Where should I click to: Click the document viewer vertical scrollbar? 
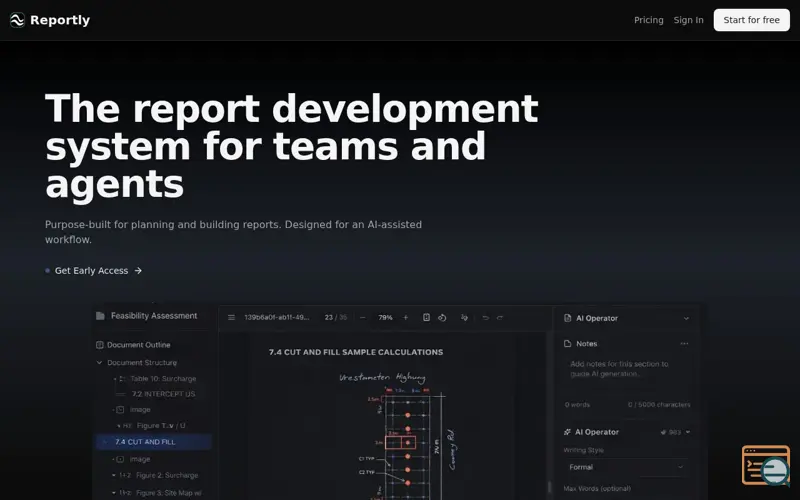point(549,486)
